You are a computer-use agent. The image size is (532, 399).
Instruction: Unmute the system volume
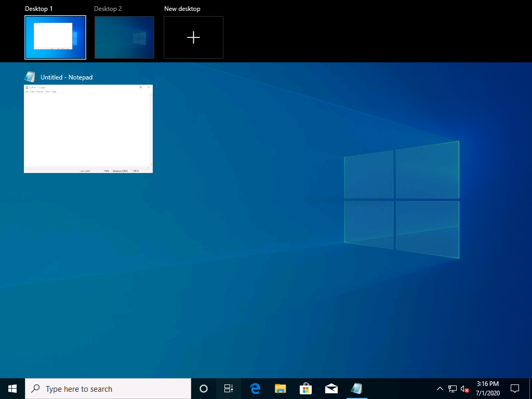(464, 388)
